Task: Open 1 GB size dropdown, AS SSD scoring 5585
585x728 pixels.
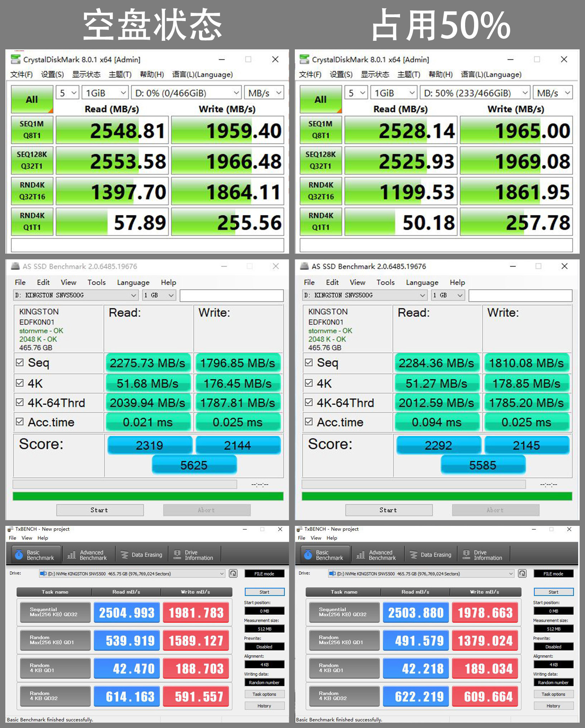Action: click(x=448, y=295)
